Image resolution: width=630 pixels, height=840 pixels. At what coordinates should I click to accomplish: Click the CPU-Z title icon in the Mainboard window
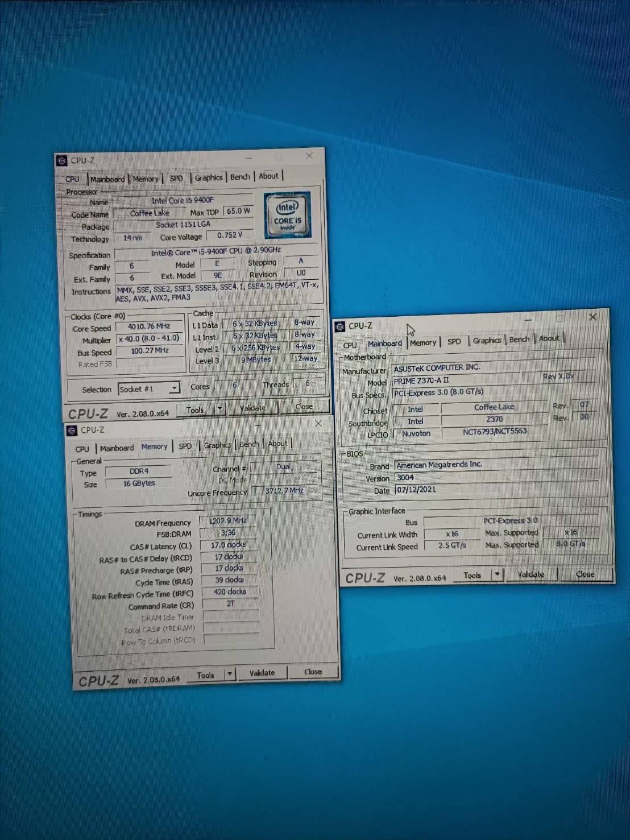tap(340, 326)
